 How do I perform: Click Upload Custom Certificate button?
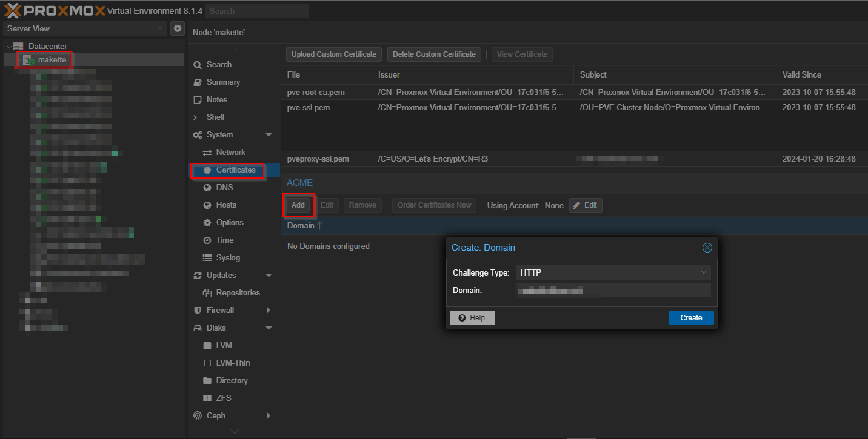click(334, 54)
